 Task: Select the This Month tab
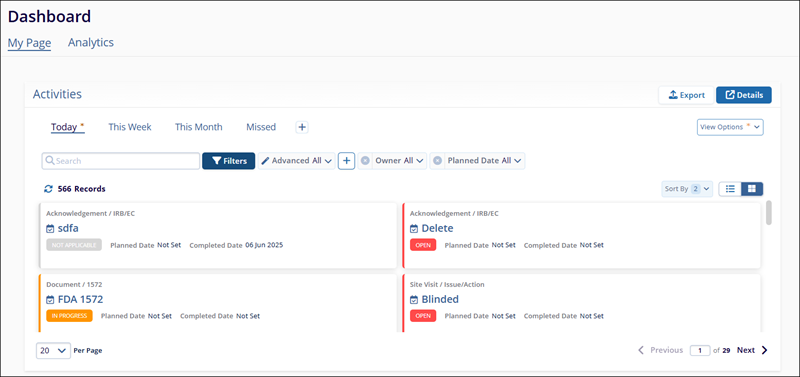click(x=198, y=127)
